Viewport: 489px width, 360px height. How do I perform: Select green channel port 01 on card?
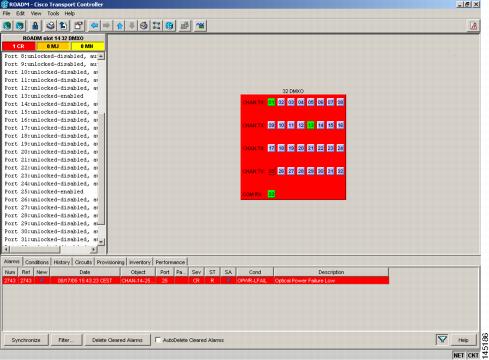[x=271, y=102]
